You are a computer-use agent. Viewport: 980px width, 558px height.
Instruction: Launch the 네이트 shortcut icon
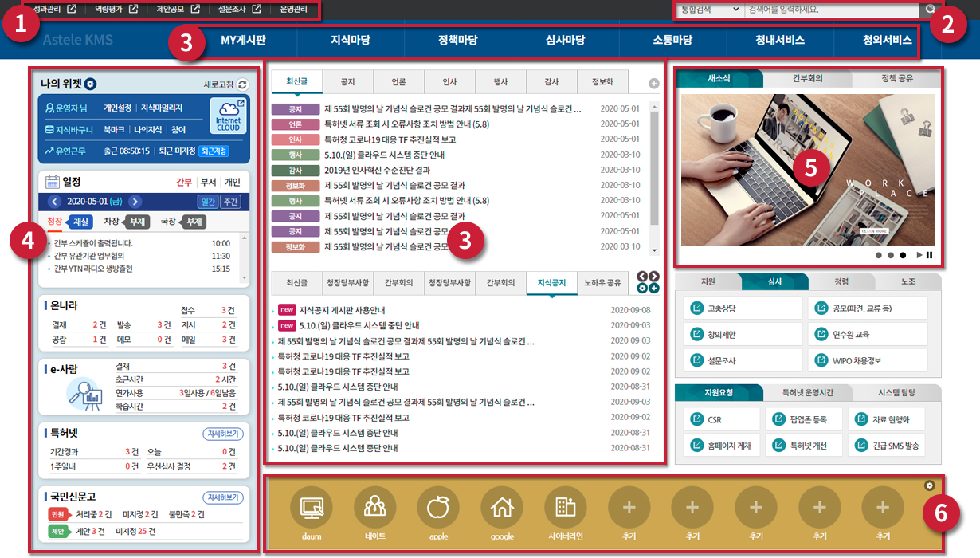pos(374,507)
